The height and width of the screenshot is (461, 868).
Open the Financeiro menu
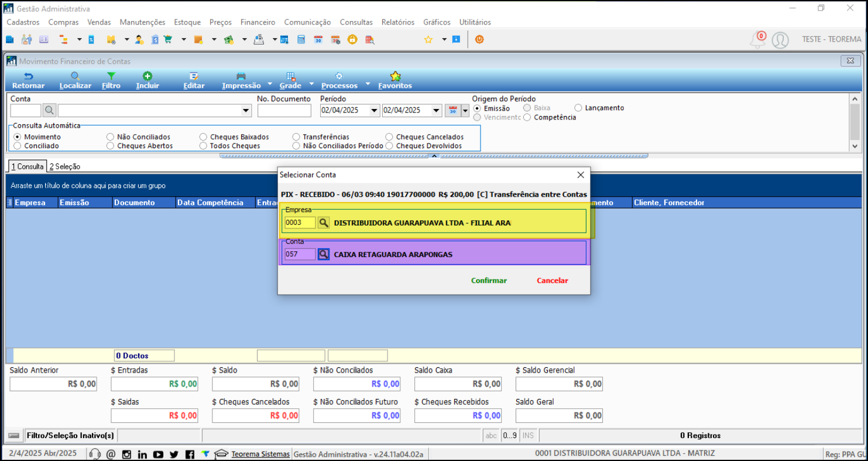(258, 22)
